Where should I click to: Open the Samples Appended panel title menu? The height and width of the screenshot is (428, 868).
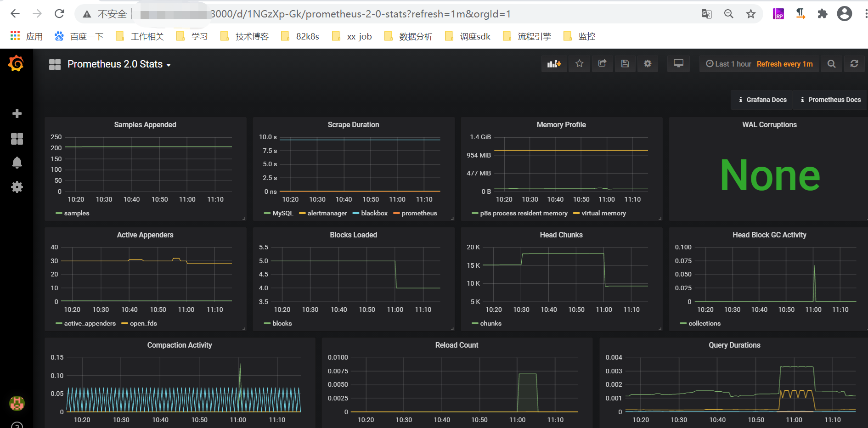point(145,124)
